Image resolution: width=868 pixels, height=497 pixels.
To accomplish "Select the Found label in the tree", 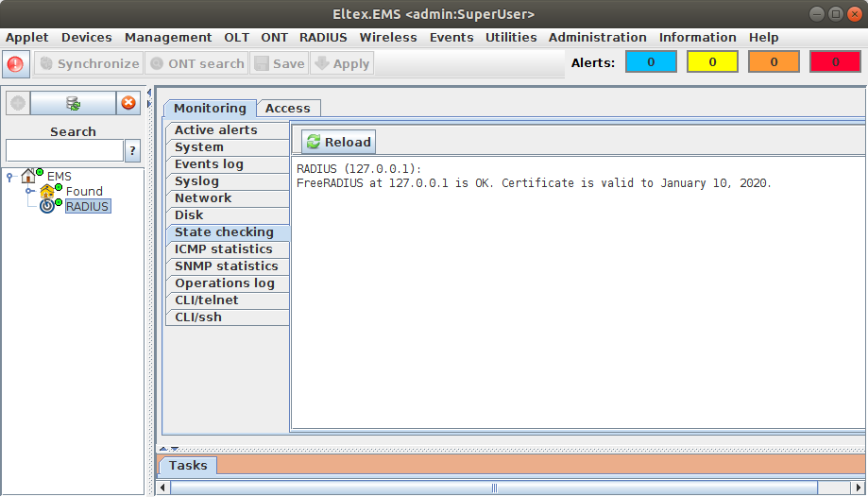I will (x=84, y=191).
